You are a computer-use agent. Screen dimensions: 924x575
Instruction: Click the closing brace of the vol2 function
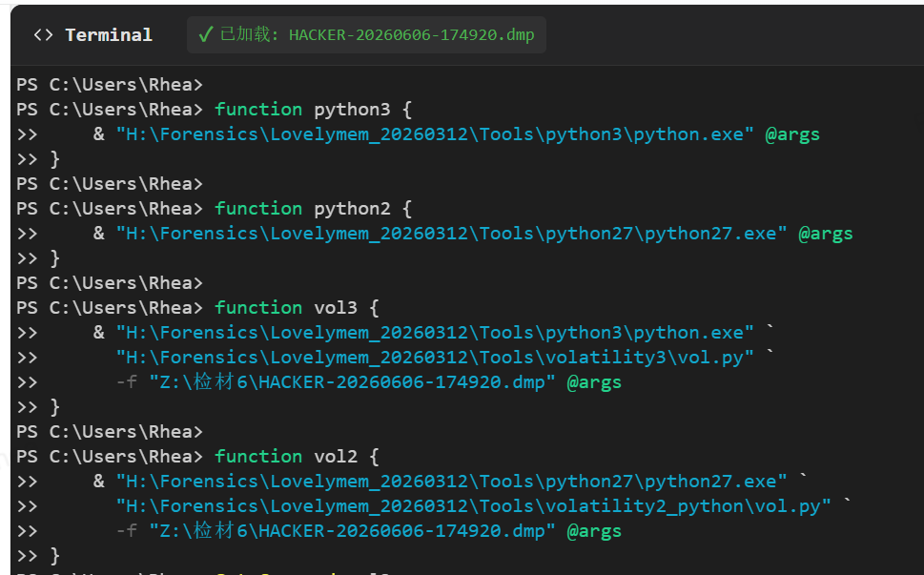[x=54, y=556]
